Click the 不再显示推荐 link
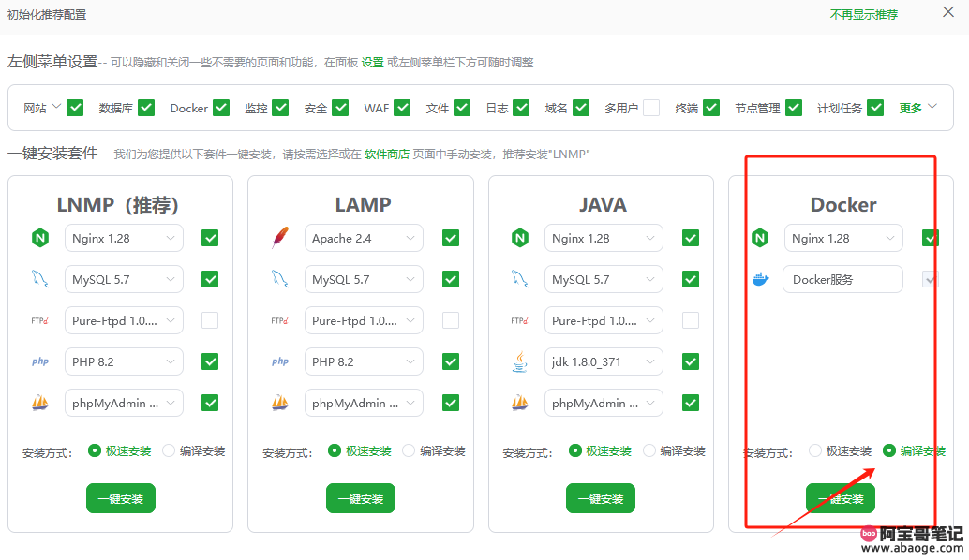This screenshot has width=969, height=560. [863, 14]
